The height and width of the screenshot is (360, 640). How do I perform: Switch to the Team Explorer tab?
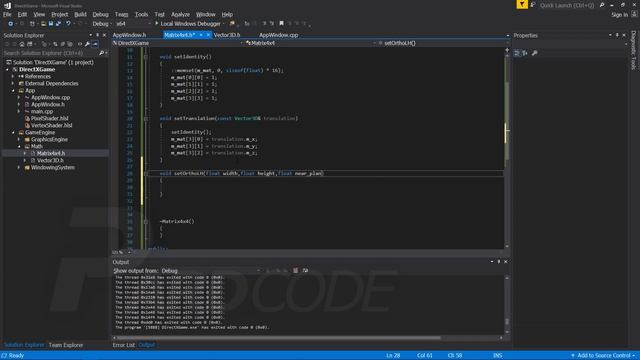(x=66, y=345)
